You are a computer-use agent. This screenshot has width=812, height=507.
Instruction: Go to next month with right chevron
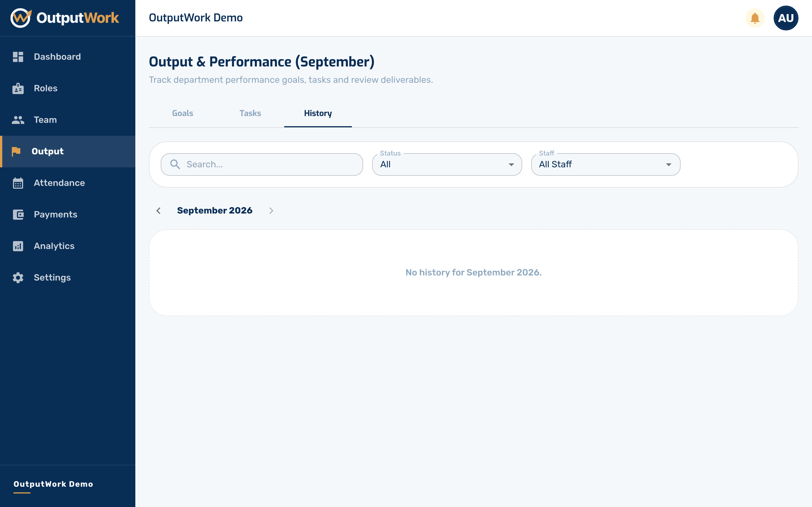[x=271, y=211]
